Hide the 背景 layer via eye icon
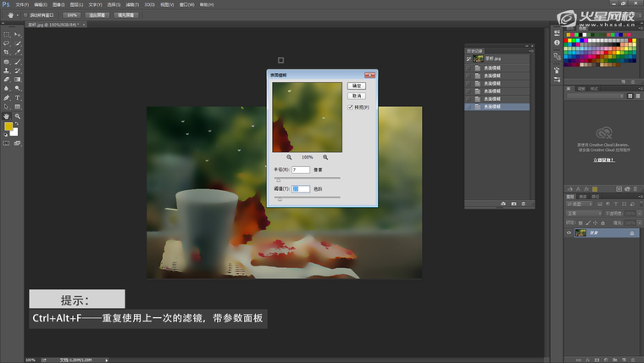Viewport: 644px width, 363px height. click(569, 232)
